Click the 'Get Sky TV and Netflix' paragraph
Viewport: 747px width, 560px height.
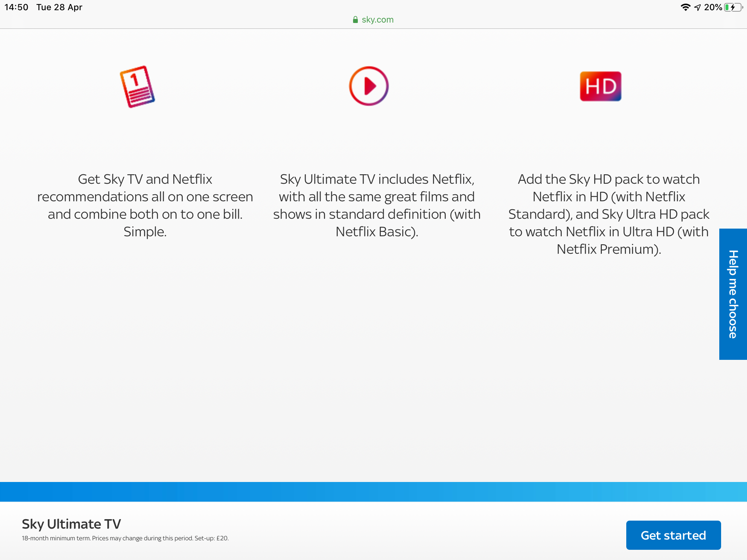tap(145, 205)
